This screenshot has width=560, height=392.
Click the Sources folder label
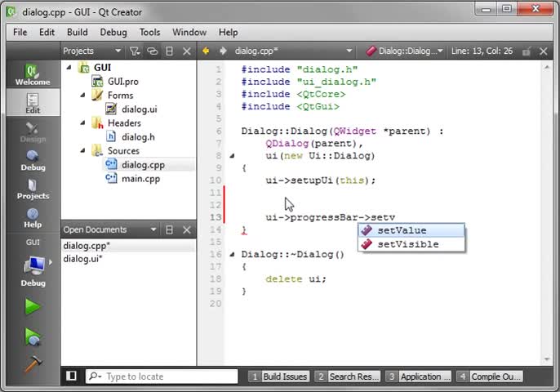coord(123,151)
